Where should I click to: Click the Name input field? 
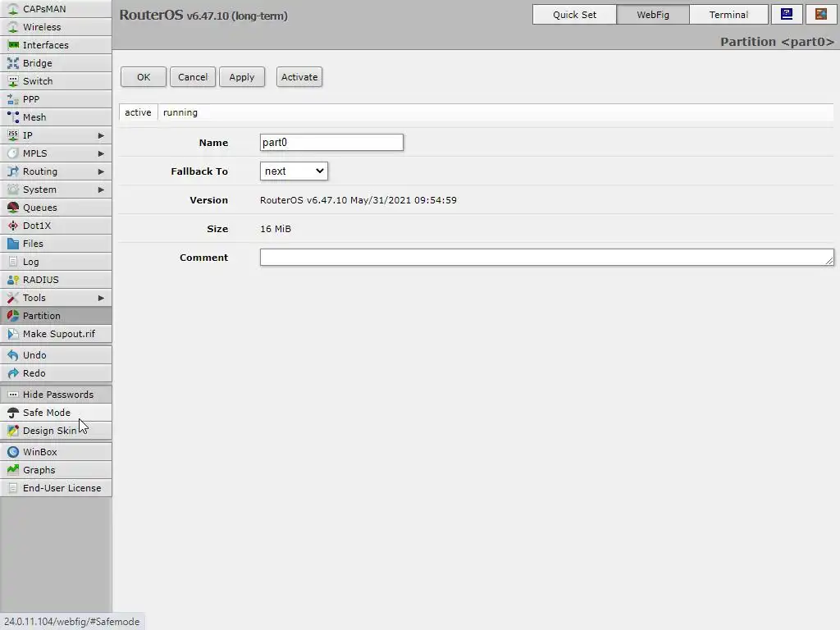pyautogui.click(x=331, y=143)
